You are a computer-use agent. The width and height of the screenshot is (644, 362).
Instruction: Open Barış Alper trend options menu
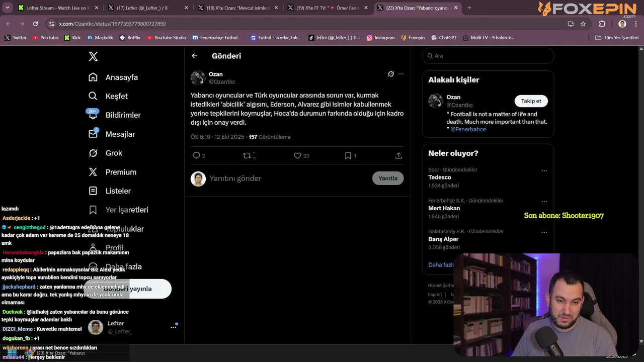[544, 232]
